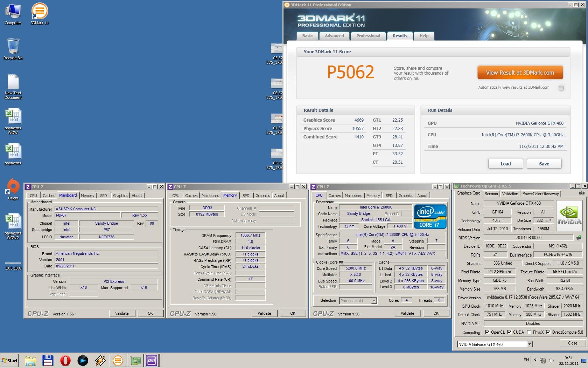The height and width of the screenshot is (368, 588).
Task: Take GPU-Z screenshot with camera icon
Action: [x=581, y=193]
